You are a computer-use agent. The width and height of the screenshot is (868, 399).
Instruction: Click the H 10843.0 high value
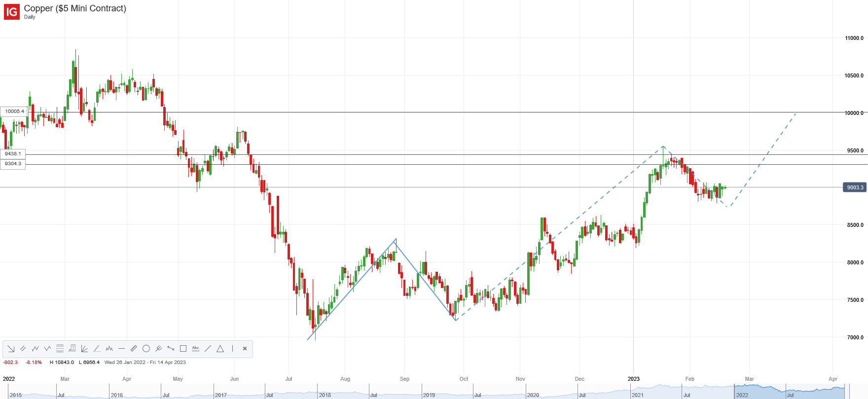tap(62, 363)
